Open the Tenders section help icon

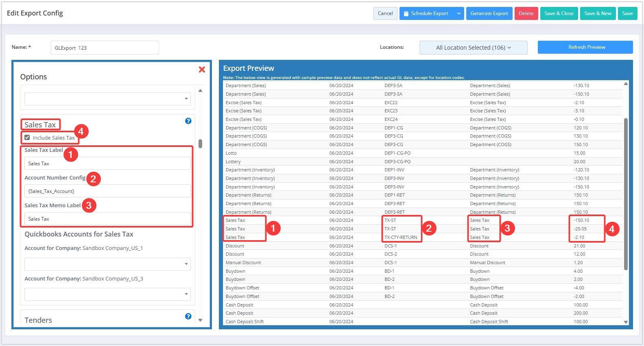coord(188,316)
